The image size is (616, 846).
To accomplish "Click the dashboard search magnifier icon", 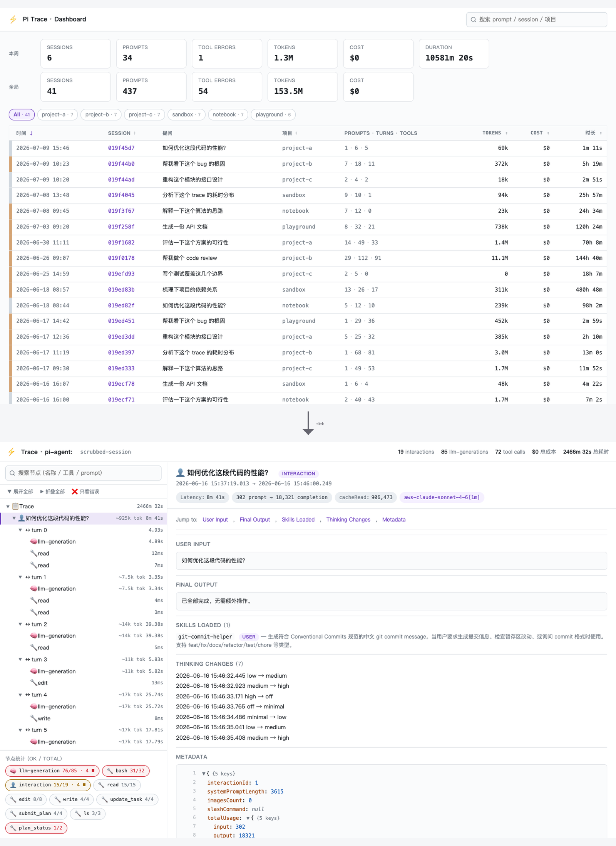I will [x=474, y=20].
